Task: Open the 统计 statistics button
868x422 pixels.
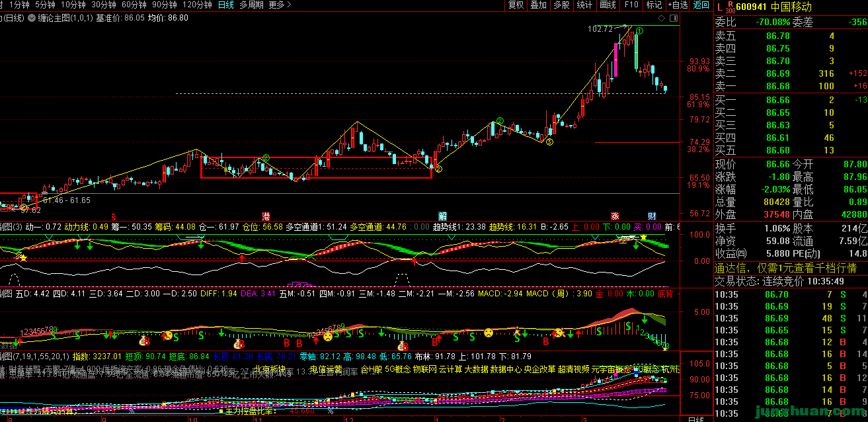Action: pyautogui.click(x=584, y=5)
